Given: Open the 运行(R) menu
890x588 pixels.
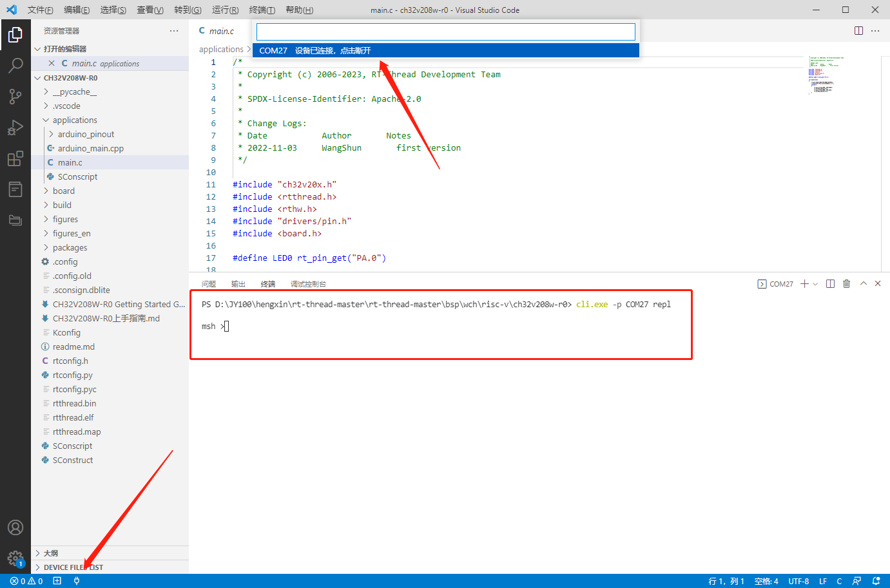Looking at the screenshot, I should (225, 10).
